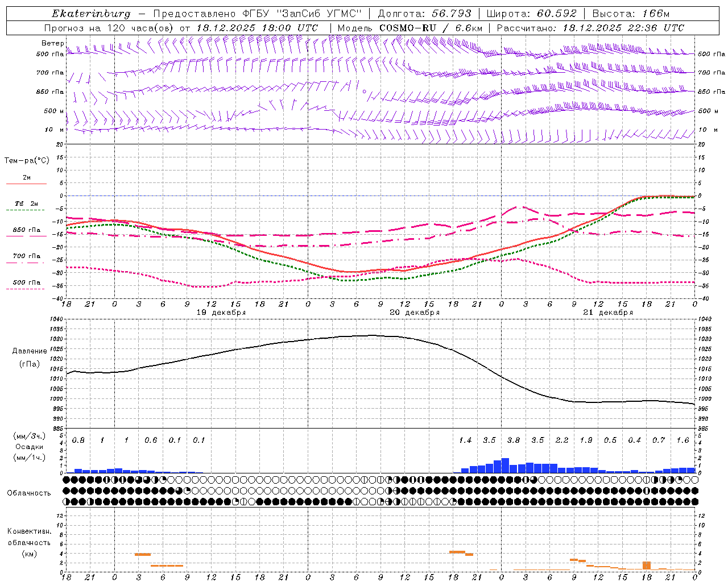Image resolution: width=728 pixels, height=582 pixels.
Task: Click the Облачность panel label
Action: (x=29, y=493)
